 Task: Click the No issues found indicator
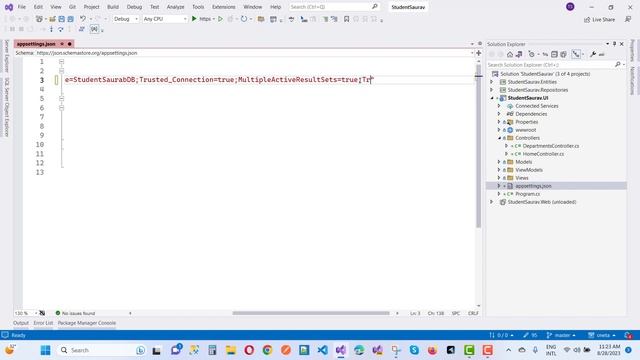click(x=75, y=313)
